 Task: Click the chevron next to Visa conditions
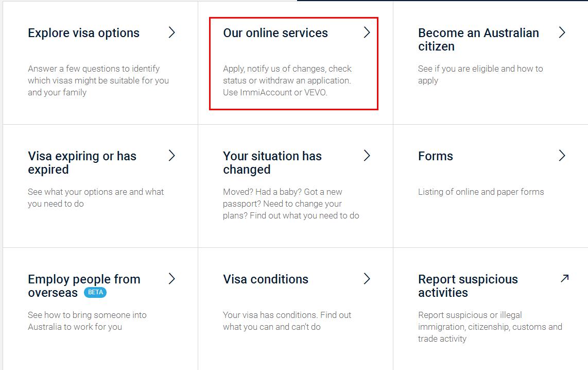point(367,279)
